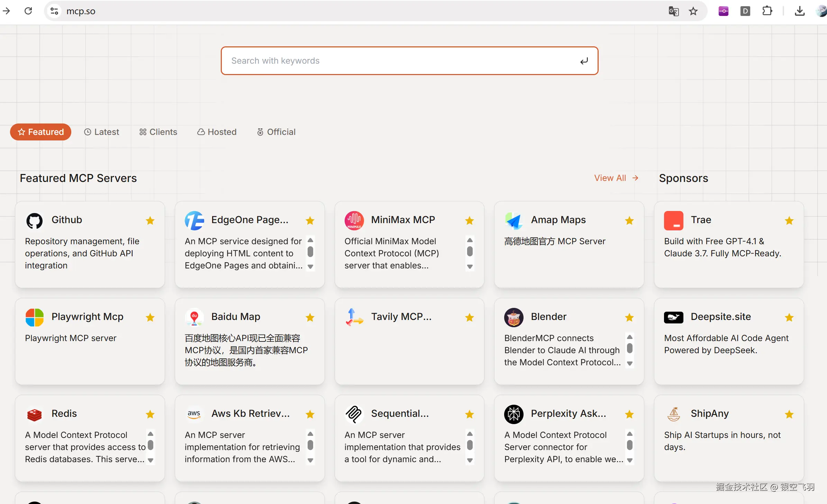
Task: Open the Blender title link
Action: [549, 317]
